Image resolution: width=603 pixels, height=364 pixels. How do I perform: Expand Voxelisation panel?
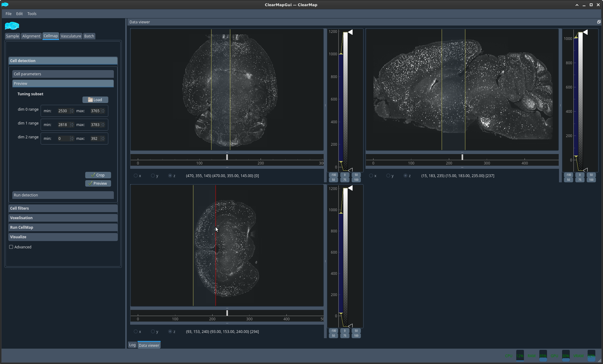62,218
